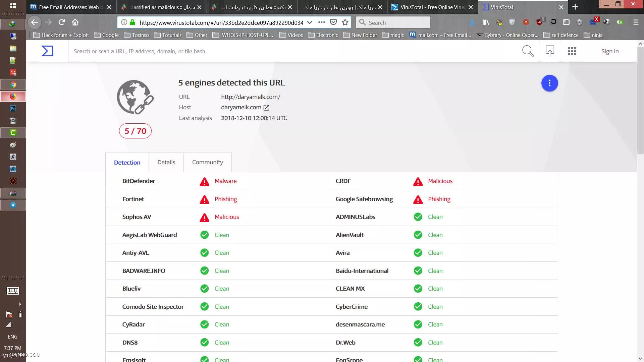Bookmark this page with the star icon
Image resolution: width=644 pixels, height=362 pixels.
tap(345, 22)
